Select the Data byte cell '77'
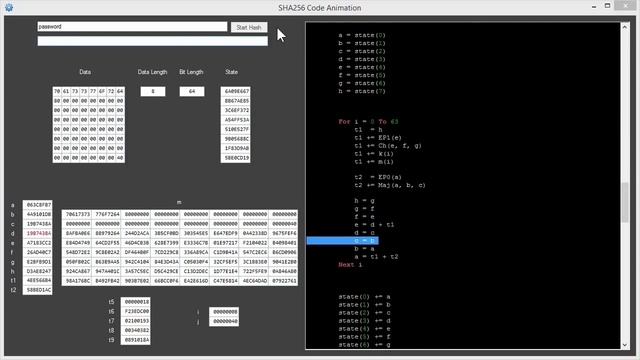Viewport: 640px width, 360px height. click(x=93, y=91)
